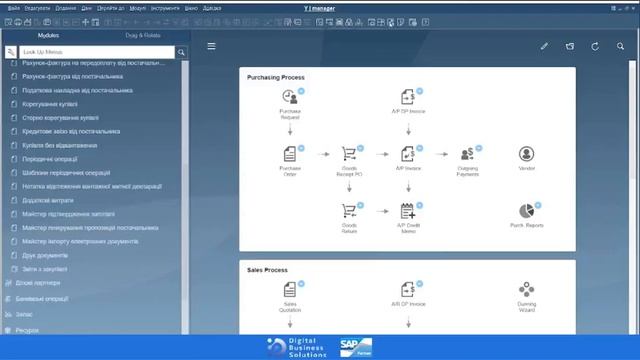Open Періодичні операції item
Screen dimensions: 640x360
(x=50, y=159)
